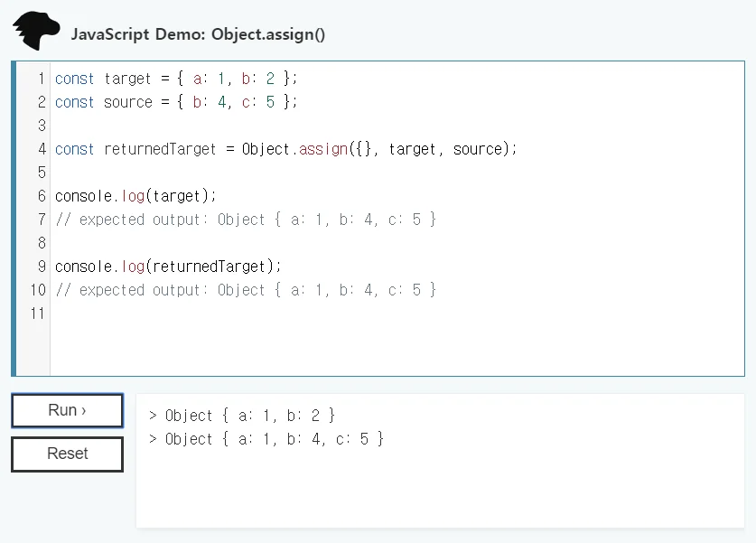756x543 pixels.
Task: Place cursor on empty line 11 of editor
Action: 271,314
